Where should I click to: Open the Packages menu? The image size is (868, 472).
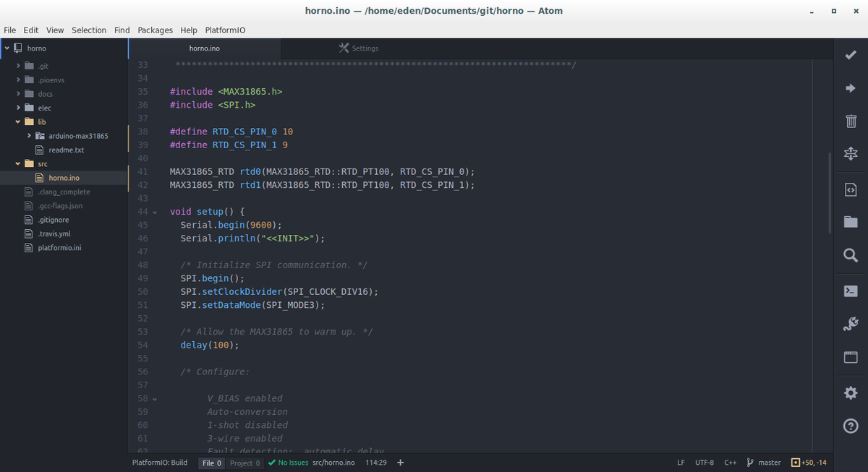click(156, 30)
